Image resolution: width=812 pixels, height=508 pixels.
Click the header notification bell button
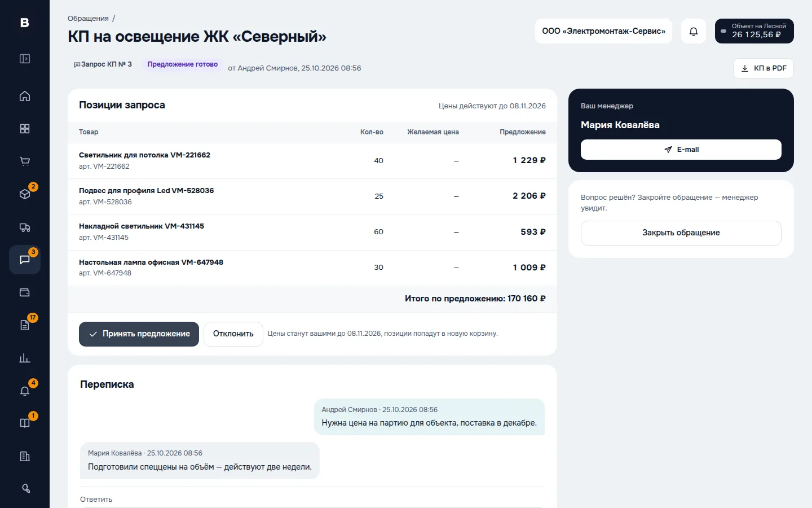(694, 31)
